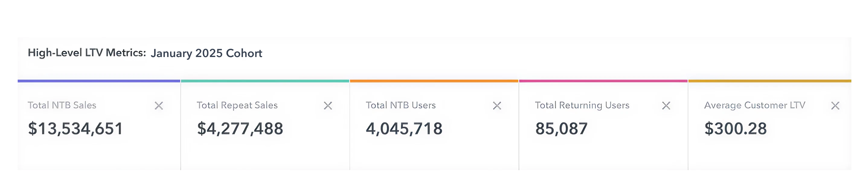This screenshot has width=868, height=196.
Task: Click the Total NTB Sales label
Action: coord(62,105)
